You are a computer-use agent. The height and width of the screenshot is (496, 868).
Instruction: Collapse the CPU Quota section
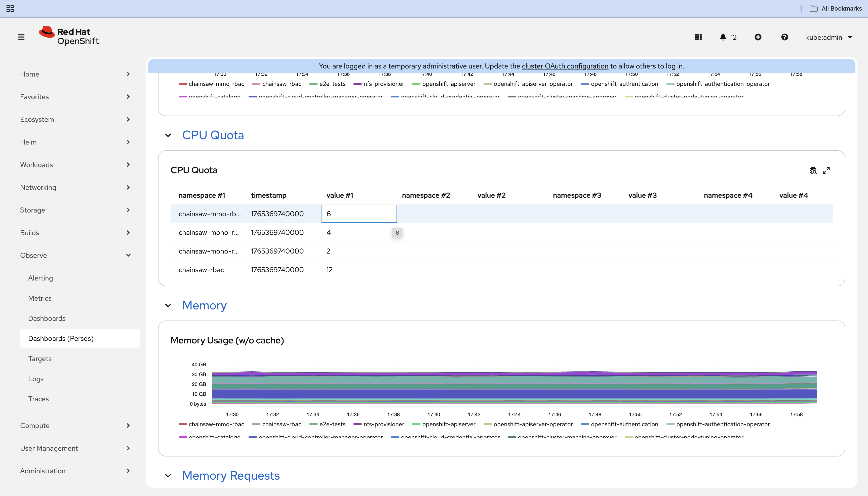pyautogui.click(x=168, y=135)
